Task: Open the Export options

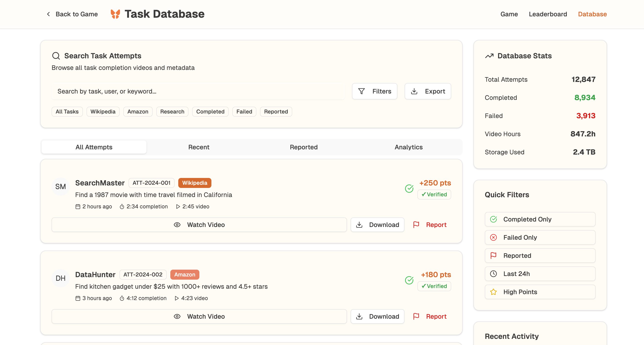Action: pos(428,91)
